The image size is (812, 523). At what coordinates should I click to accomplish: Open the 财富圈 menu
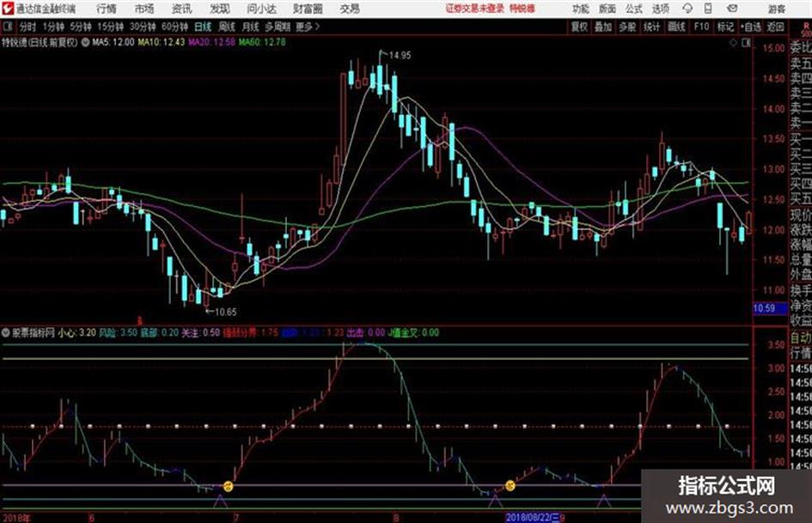(x=308, y=9)
